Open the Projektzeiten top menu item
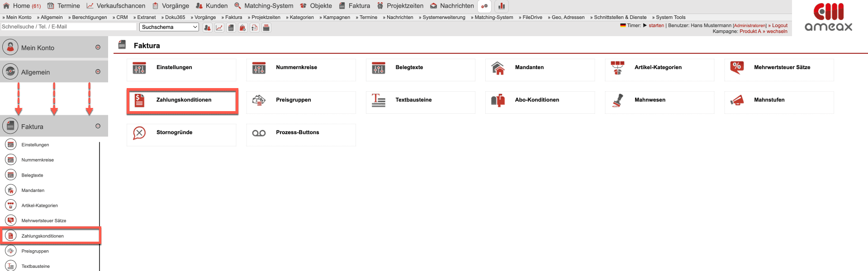The image size is (868, 271). 405,6
